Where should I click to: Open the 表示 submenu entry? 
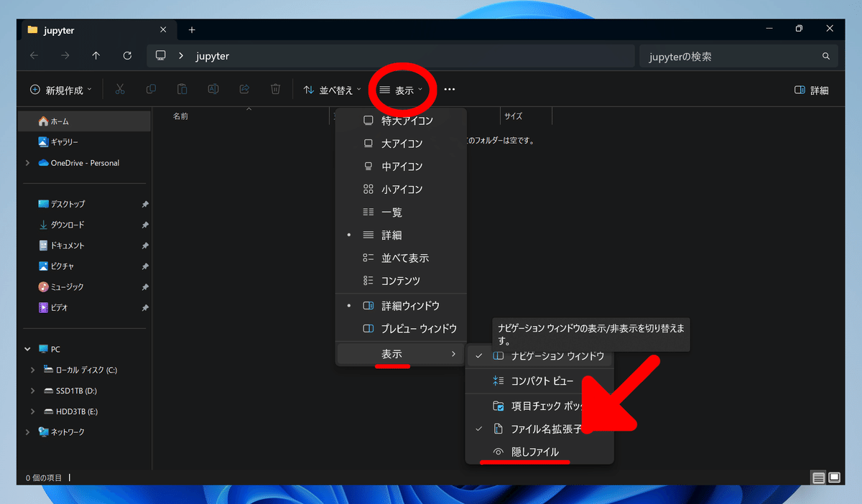tap(401, 354)
